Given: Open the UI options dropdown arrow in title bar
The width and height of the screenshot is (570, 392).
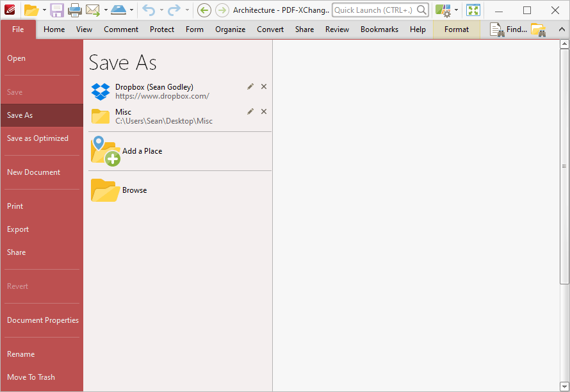Looking at the screenshot, I should click(x=456, y=10).
